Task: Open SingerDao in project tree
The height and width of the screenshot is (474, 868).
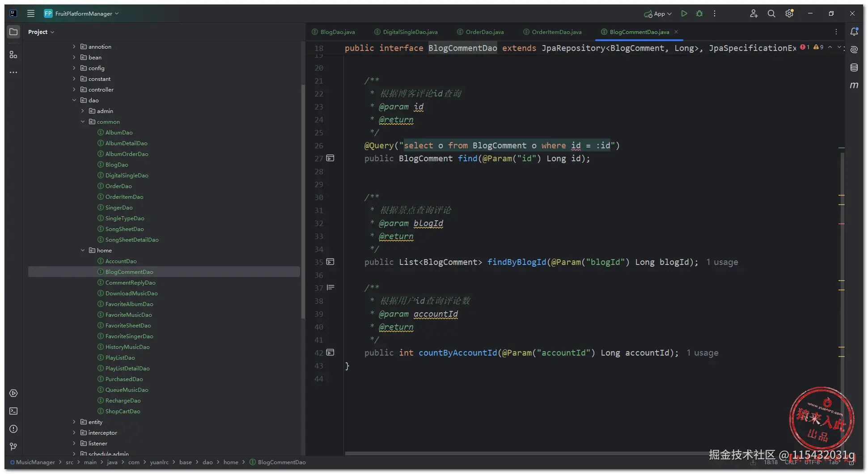Action: coord(119,207)
